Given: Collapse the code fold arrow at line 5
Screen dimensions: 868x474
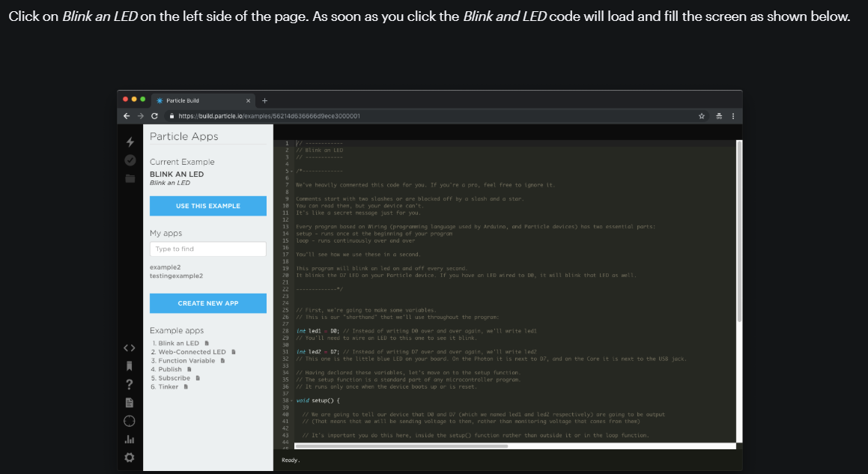Looking at the screenshot, I should click(291, 171).
